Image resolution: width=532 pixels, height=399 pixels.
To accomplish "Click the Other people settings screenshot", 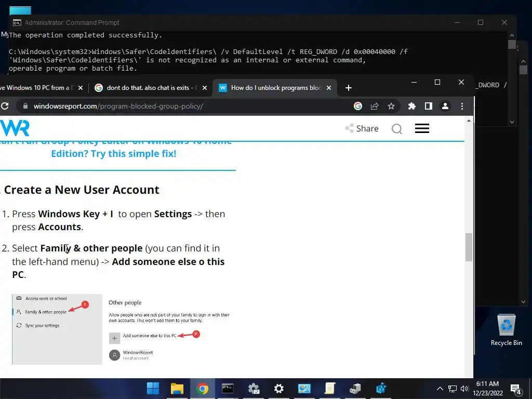I will coord(122,329).
